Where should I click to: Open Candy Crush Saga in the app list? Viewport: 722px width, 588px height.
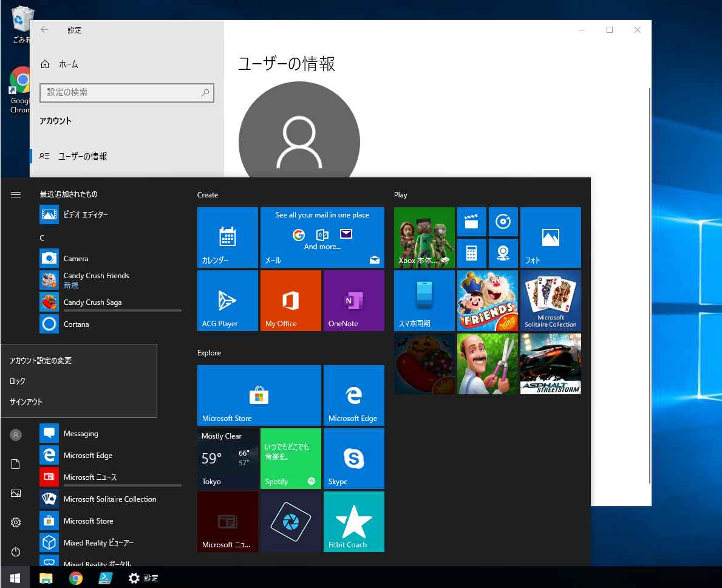pos(111,302)
